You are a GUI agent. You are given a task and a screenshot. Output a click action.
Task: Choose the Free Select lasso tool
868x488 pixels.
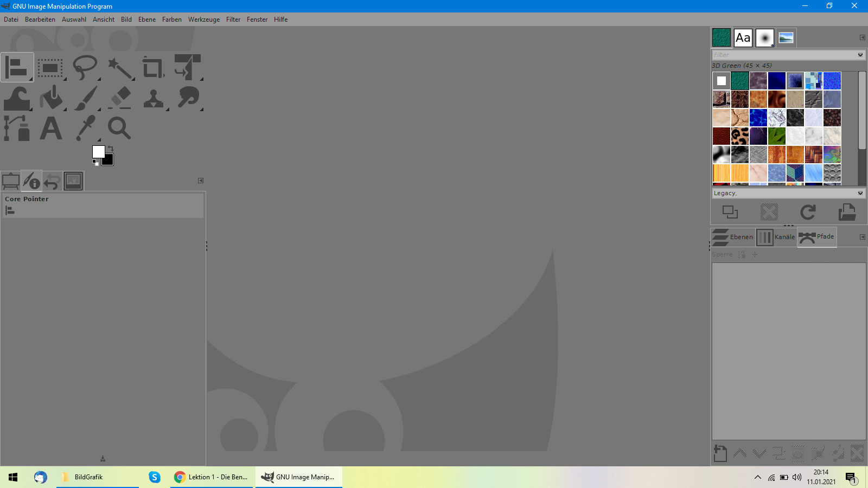[85, 68]
